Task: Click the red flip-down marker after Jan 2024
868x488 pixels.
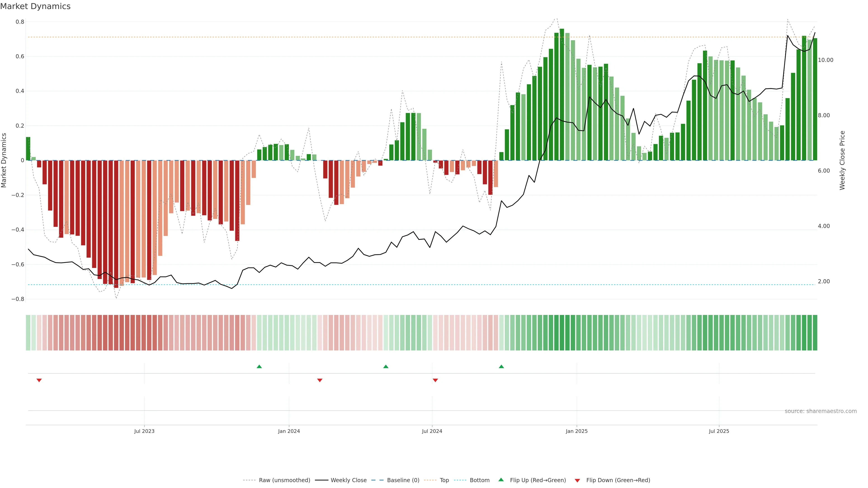Action: (320, 380)
